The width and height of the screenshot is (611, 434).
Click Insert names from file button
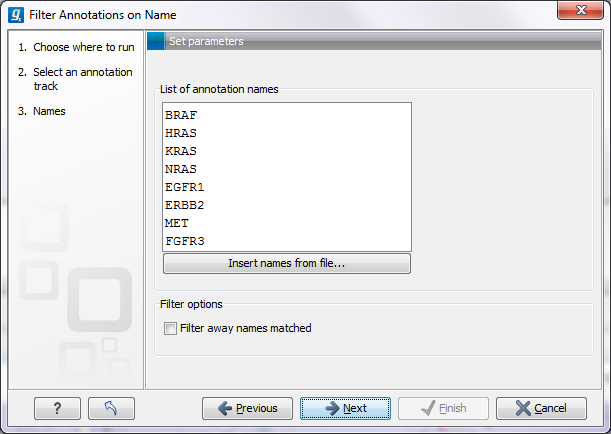287,263
